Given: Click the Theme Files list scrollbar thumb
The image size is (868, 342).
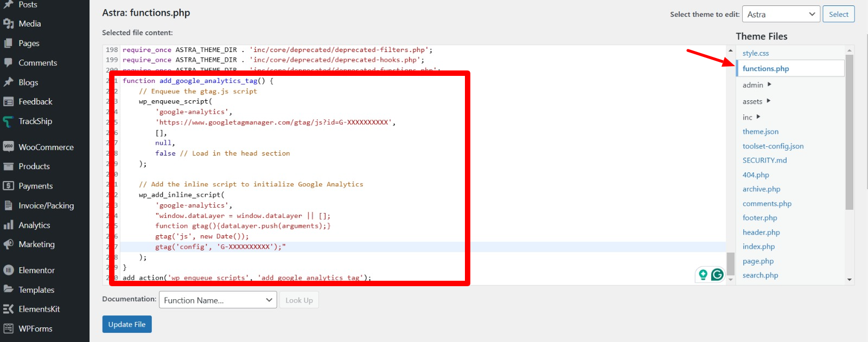Looking at the screenshot, I should coord(850,132).
